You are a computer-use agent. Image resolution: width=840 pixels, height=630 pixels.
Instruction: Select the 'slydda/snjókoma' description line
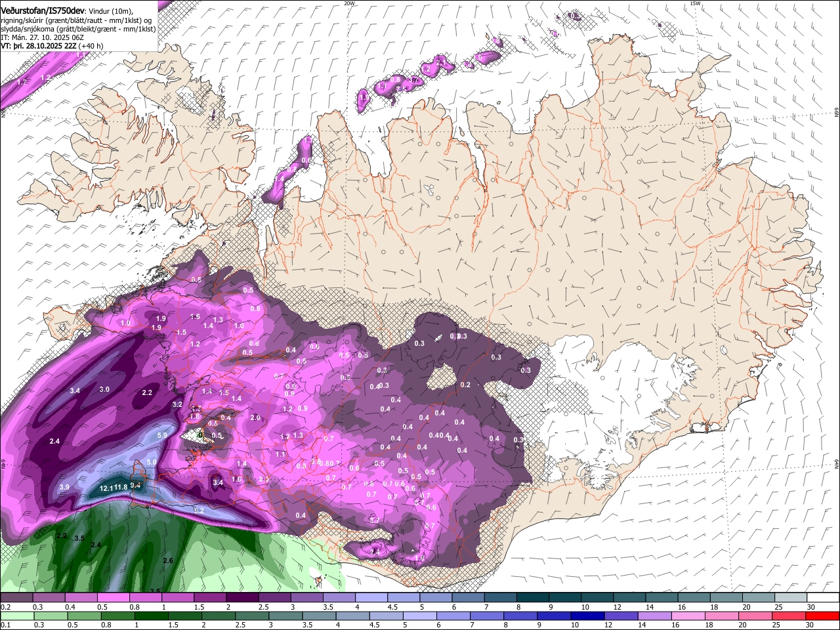tap(77, 29)
